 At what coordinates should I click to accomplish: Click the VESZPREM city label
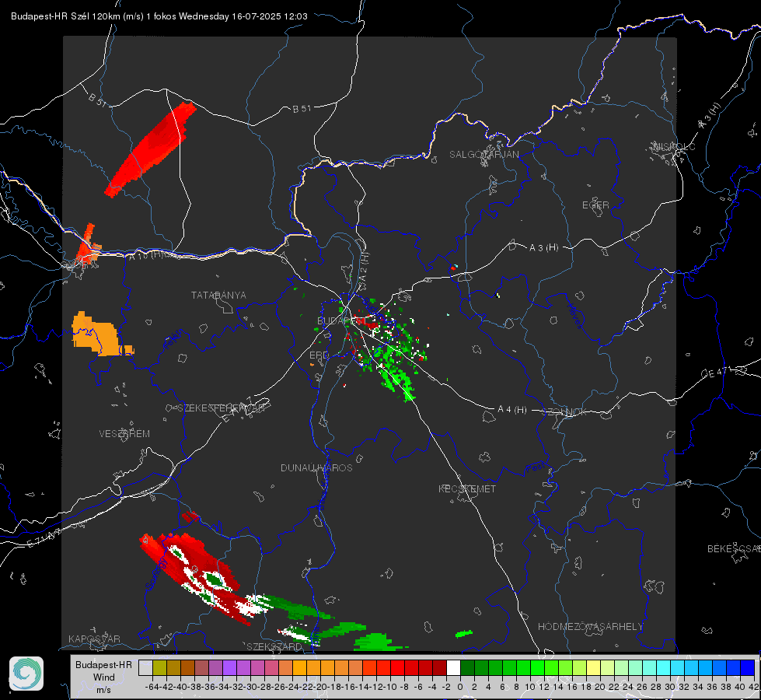pos(124,434)
